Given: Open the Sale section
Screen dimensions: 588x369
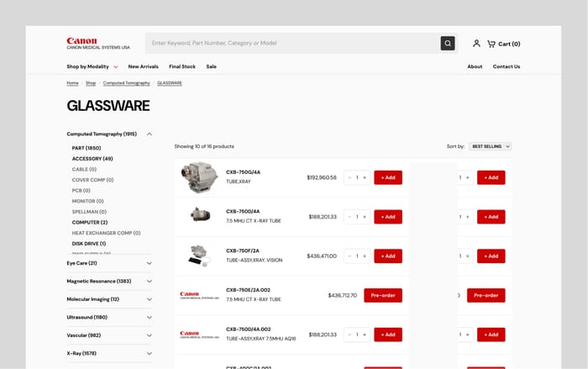Looking at the screenshot, I should pyautogui.click(x=211, y=66).
